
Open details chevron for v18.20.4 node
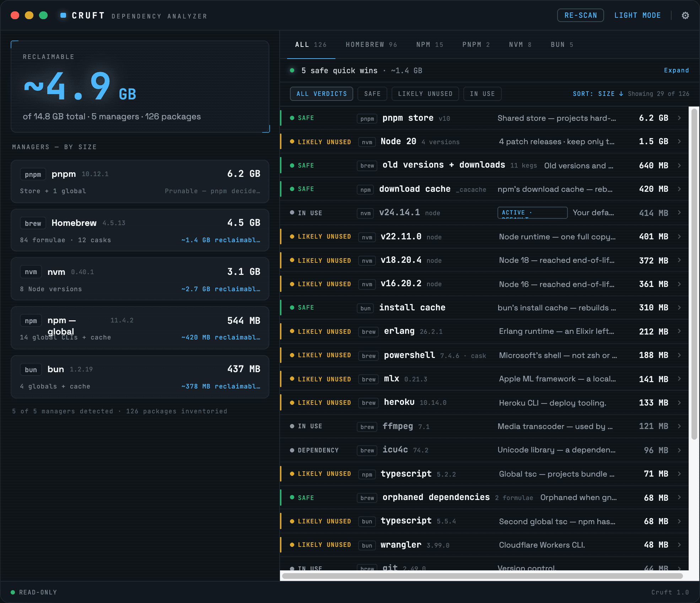point(679,260)
